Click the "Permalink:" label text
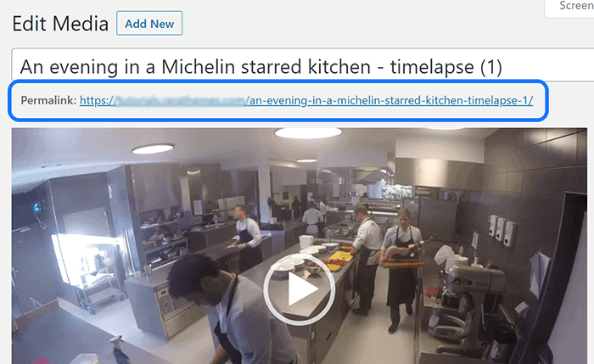Image resolution: width=594 pixels, height=364 pixels. coord(48,100)
